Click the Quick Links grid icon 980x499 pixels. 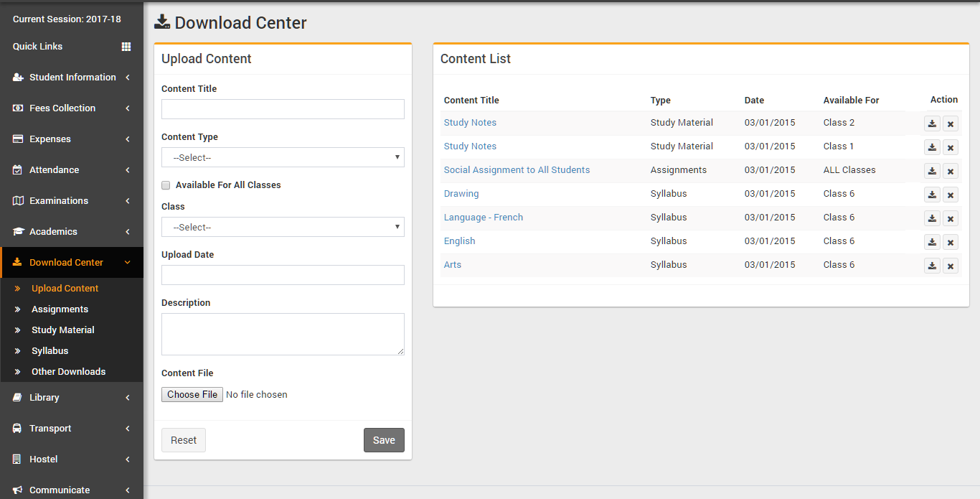click(126, 47)
